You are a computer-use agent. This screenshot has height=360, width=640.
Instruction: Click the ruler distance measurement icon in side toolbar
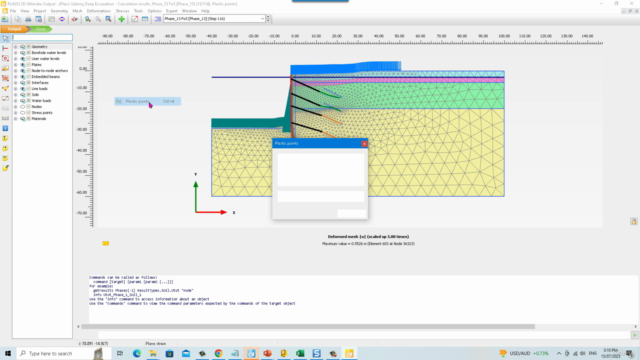(x=5, y=118)
